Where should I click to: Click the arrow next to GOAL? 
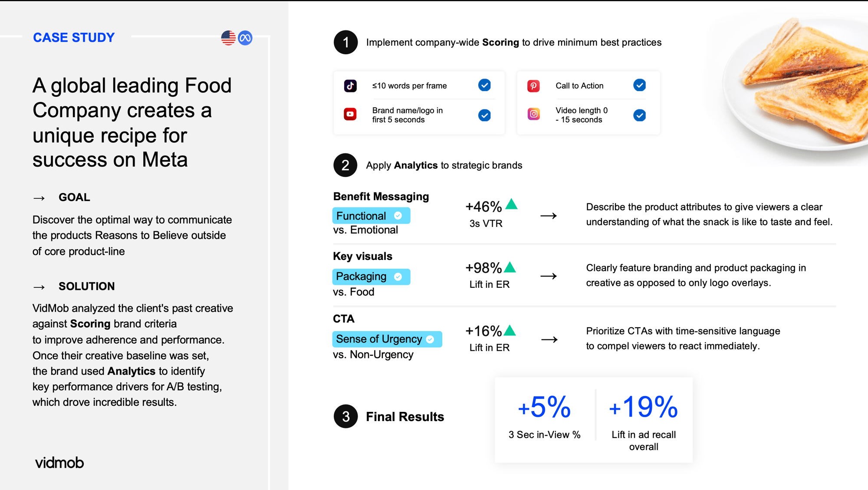39,198
